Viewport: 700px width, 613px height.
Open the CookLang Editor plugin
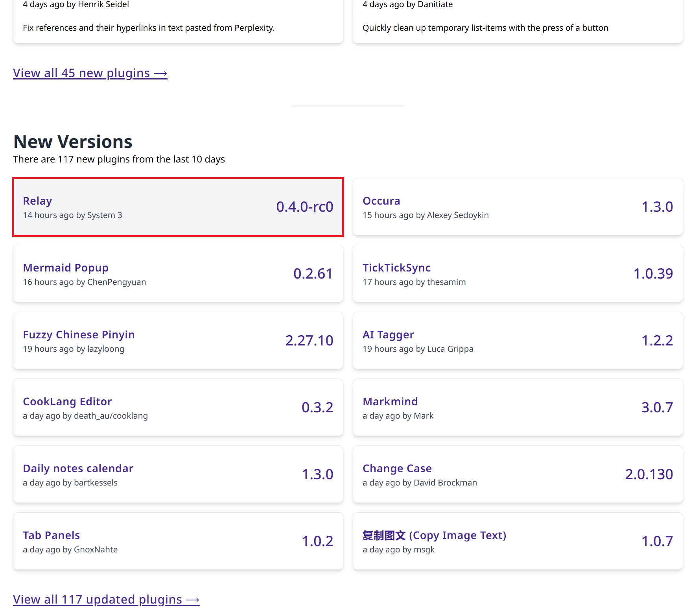(x=67, y=401)
